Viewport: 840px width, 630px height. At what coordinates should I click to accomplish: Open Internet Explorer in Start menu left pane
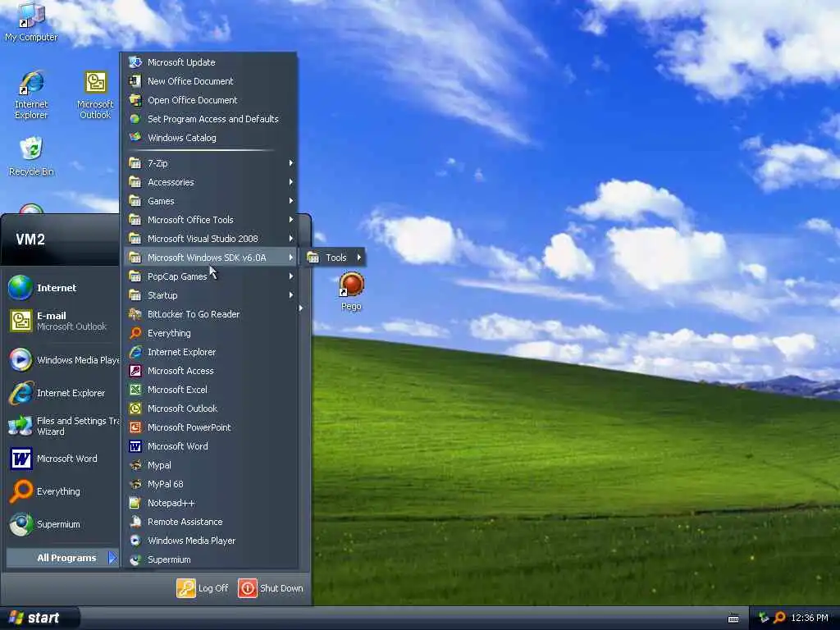(x=62, y=393)
